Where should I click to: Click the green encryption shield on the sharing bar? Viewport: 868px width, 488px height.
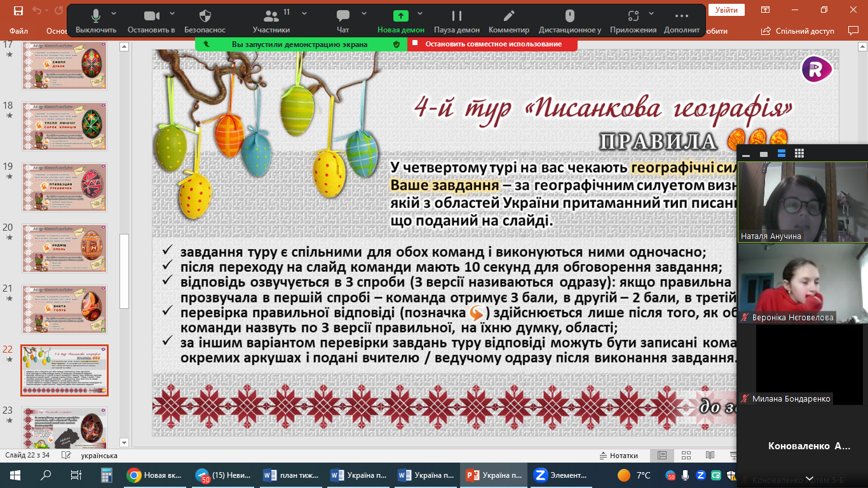tap(397, 44)
